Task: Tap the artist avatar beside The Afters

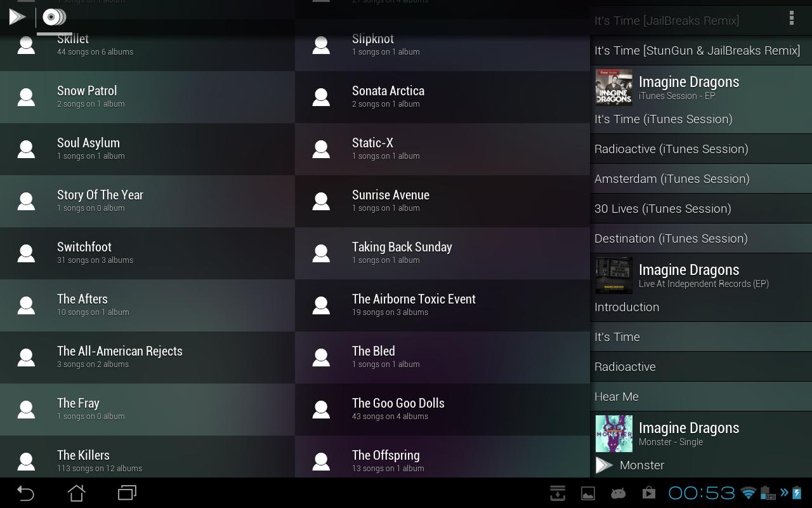Action: coord(26,305)
